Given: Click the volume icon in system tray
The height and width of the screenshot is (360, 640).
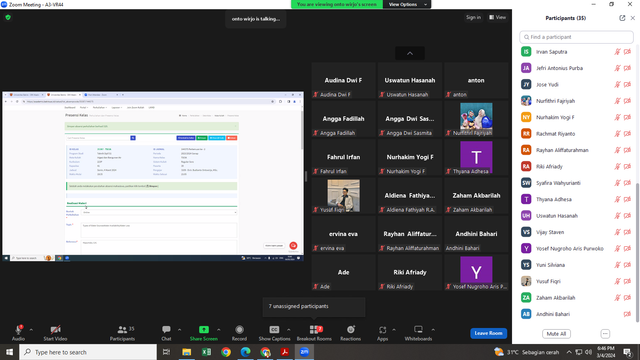Looking at the screenshot, I should [588, 352].
